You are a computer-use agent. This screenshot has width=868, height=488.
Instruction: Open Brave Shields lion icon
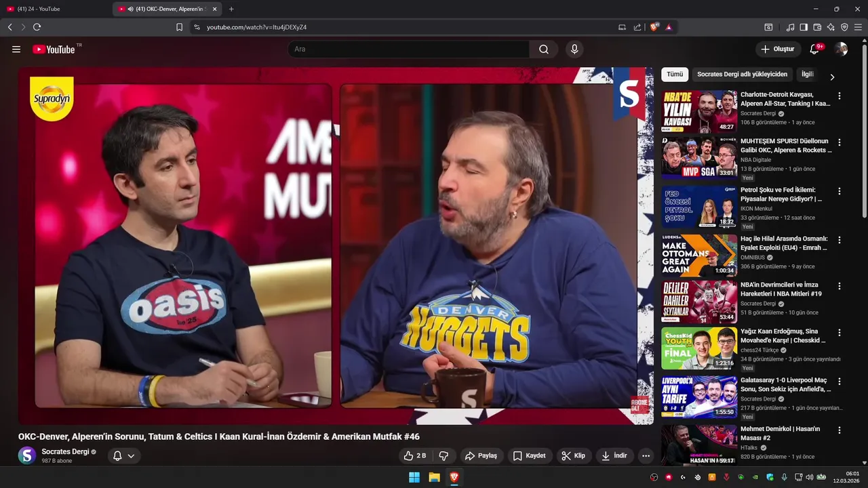point(654,27)
